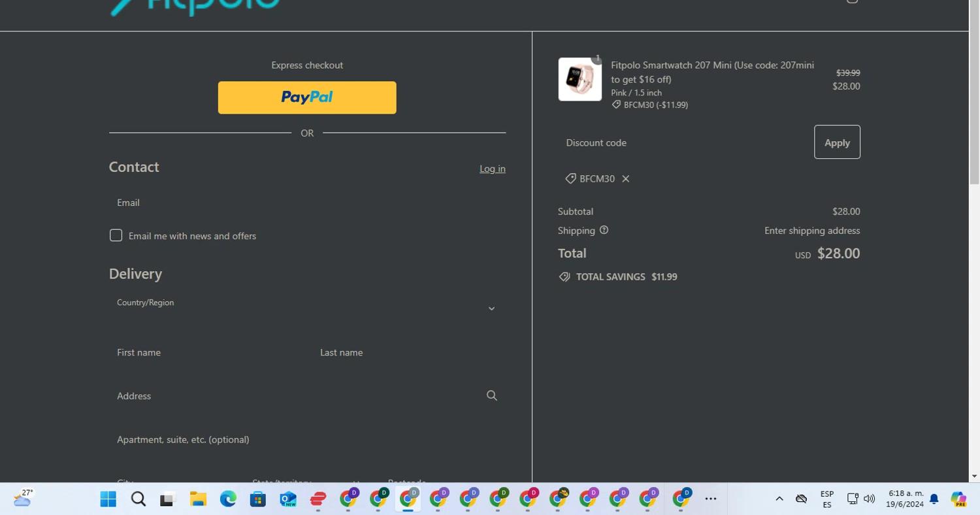
Task: Apply the discount code
Action: pyautogui.click(x=837, y=142)
